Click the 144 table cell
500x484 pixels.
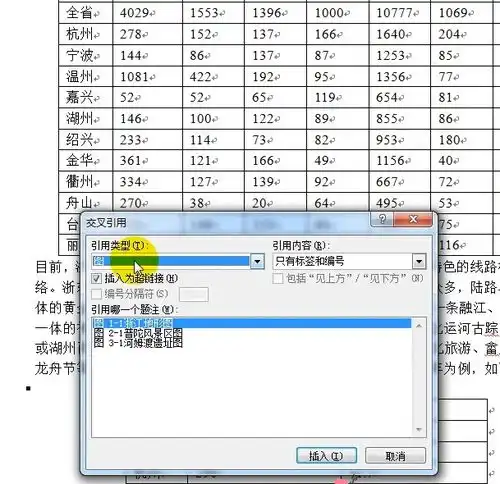click(x=148, y=55)
